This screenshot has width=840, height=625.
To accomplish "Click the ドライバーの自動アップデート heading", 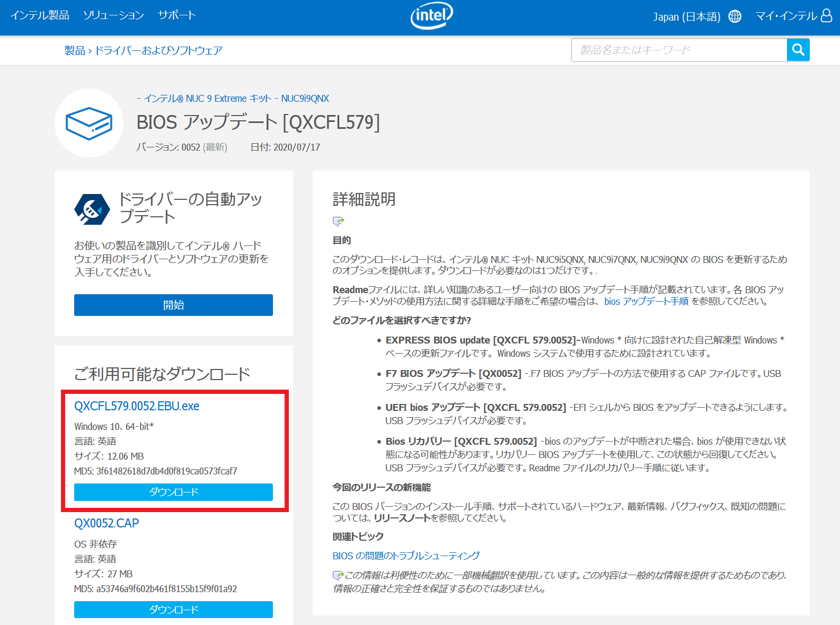I will (x=190, y=208).
